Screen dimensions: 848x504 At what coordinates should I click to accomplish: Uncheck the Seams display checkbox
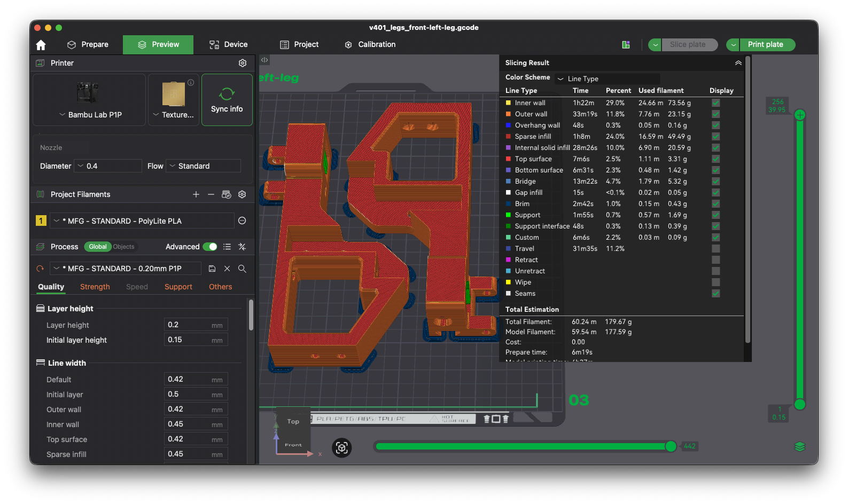[715, 294]
